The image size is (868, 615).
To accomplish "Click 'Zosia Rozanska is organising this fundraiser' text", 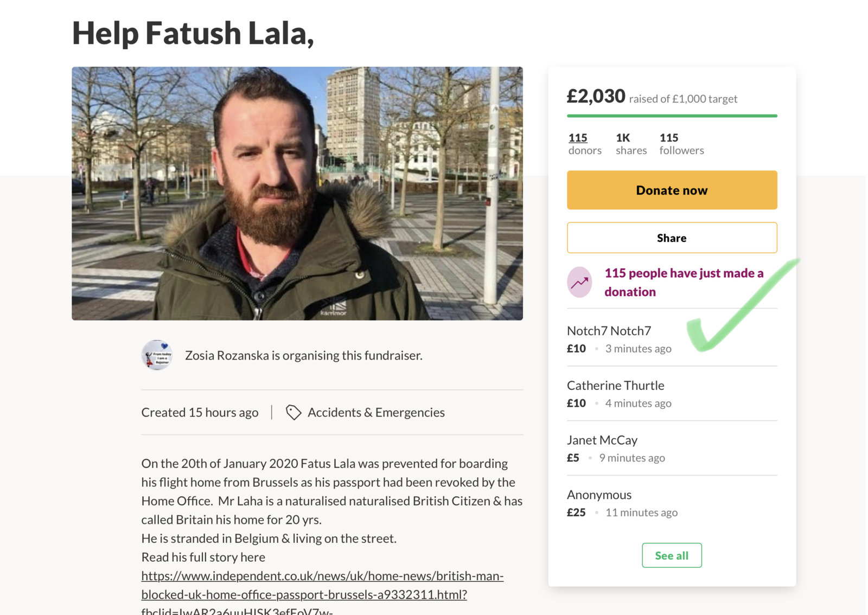I will (x=303, y=356).
